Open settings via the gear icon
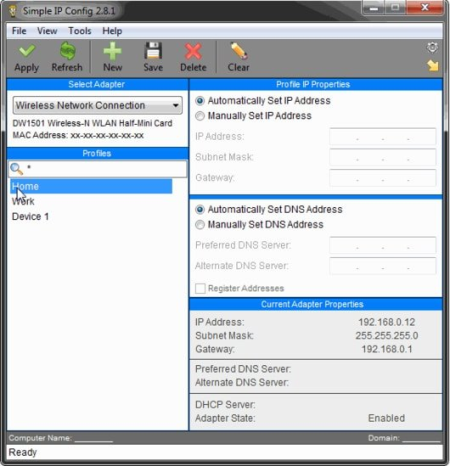 point(432,48)
